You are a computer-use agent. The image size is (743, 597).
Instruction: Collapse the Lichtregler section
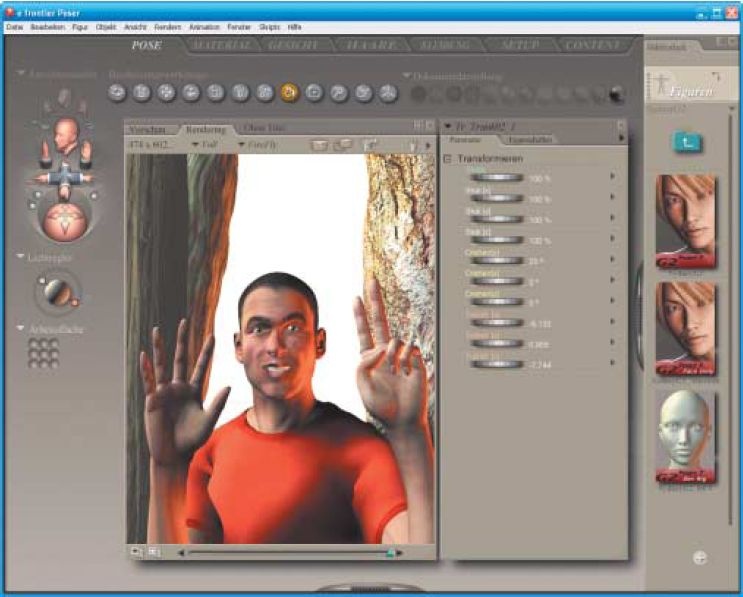click(x=20, y=256)
